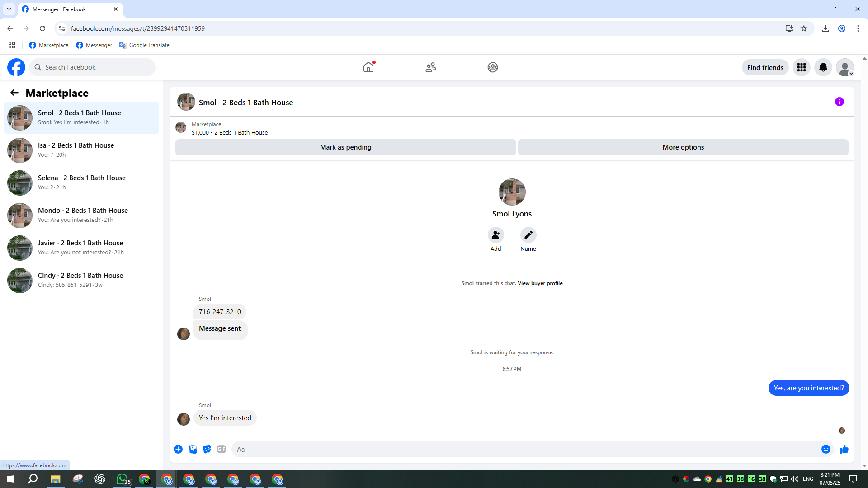The height and width of the screenshot is (488, 868).
Task: Open WhatsApp from the Windows taskbar
Action: 122,479
